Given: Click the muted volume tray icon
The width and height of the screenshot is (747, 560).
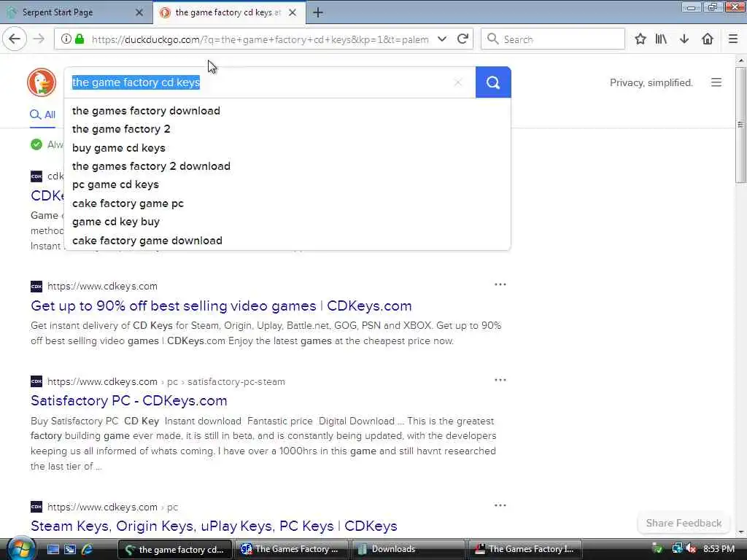Looking at the screenshot, I should [x=691, y=549].
